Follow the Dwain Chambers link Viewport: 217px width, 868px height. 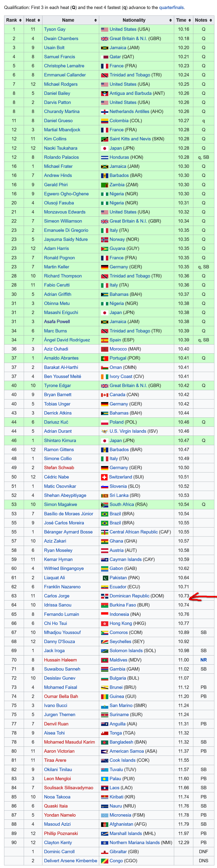click(x=61, y=38)
